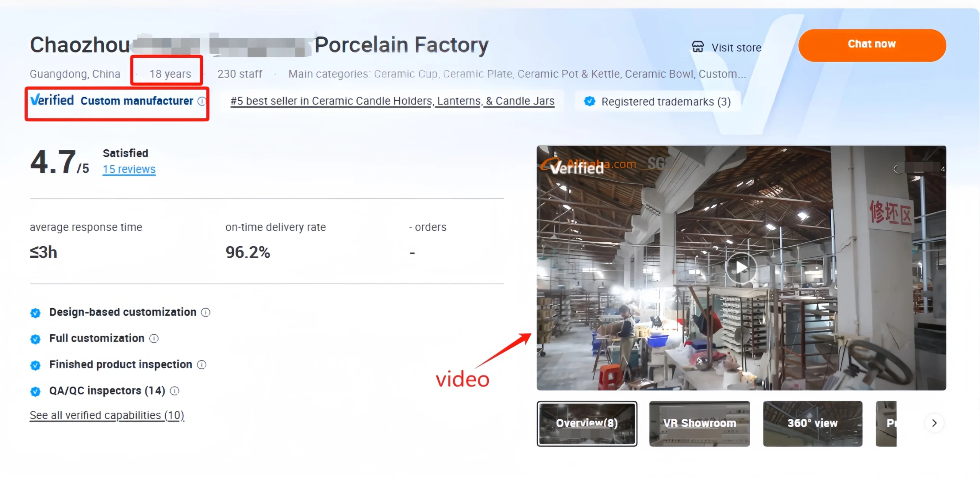Open the 360° view thumbnail

813,423
